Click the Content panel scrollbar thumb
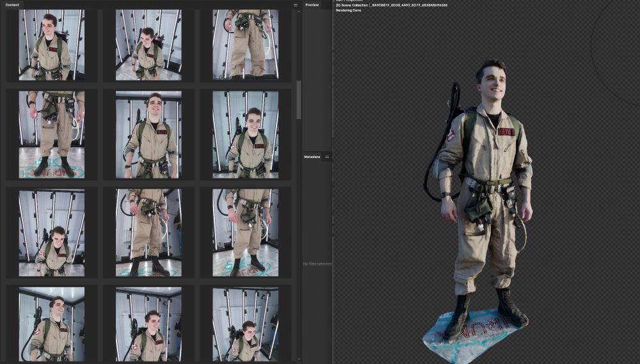Viewport: 640px width, 364px height. coord(299,100)
